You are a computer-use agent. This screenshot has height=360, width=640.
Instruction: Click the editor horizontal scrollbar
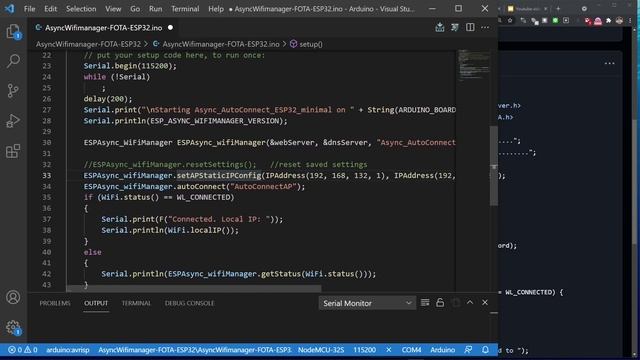point(193,288)
